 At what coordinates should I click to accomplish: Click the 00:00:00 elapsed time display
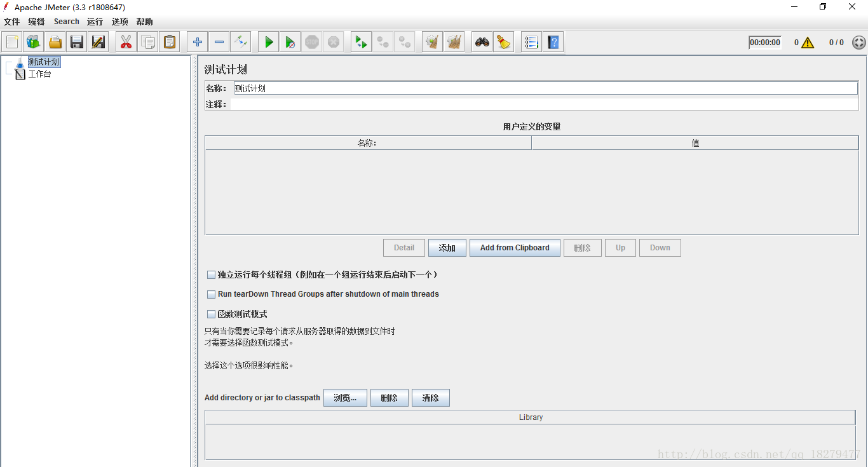point(765,43)
